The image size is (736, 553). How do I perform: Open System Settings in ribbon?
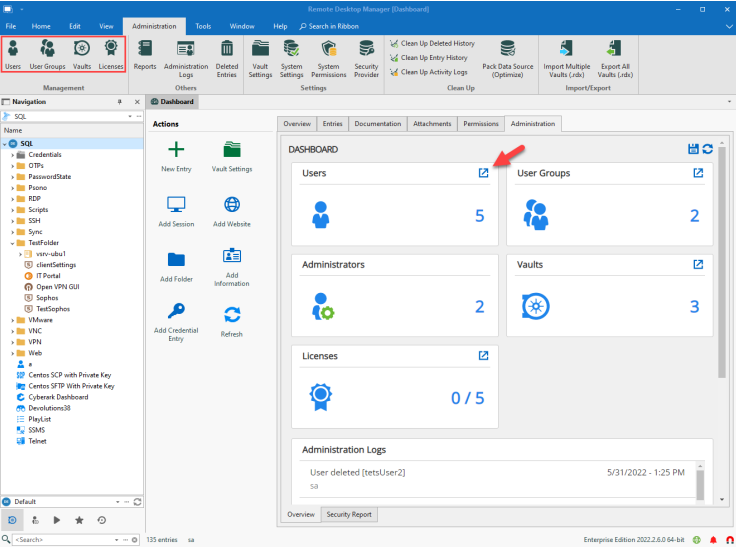[x=291, y=59]
